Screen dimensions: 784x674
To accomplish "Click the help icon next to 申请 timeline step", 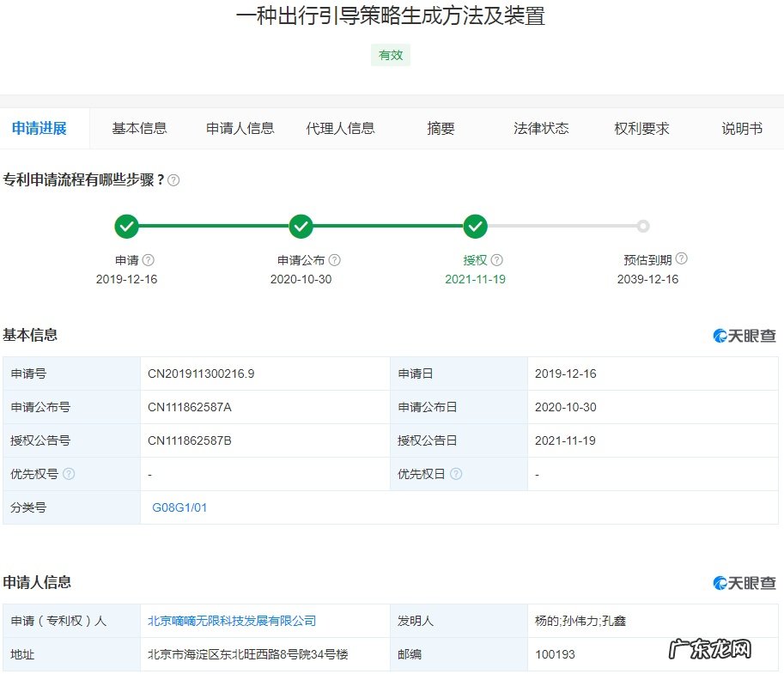I will pos(148,258).
